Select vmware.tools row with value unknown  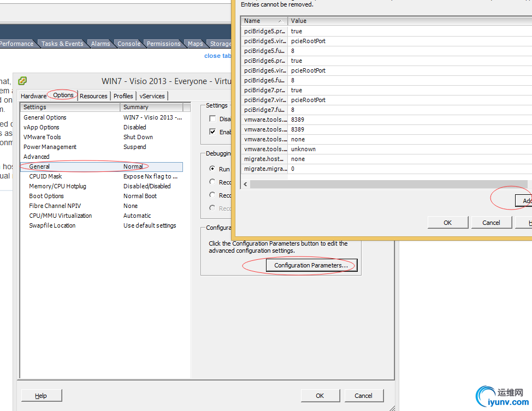[x=387, y=149]
